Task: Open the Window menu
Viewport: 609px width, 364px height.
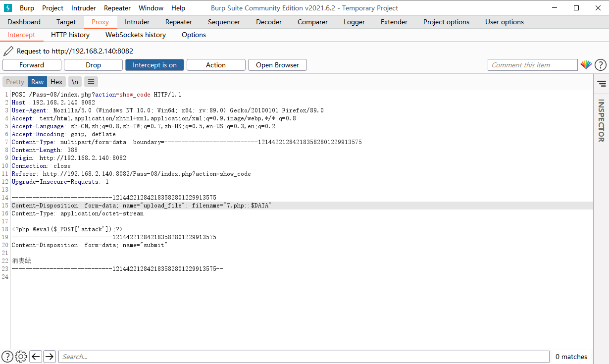Action: click(151, 8)
